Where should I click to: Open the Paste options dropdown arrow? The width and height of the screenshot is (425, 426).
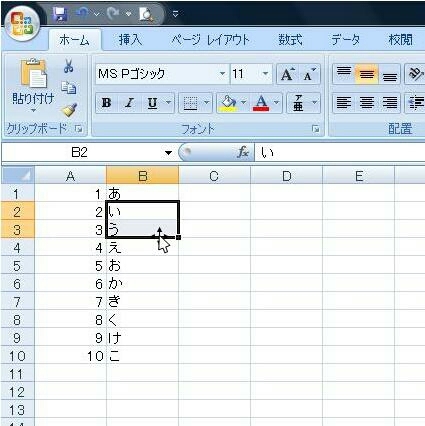pyautogui.click(x=33, y=110)
